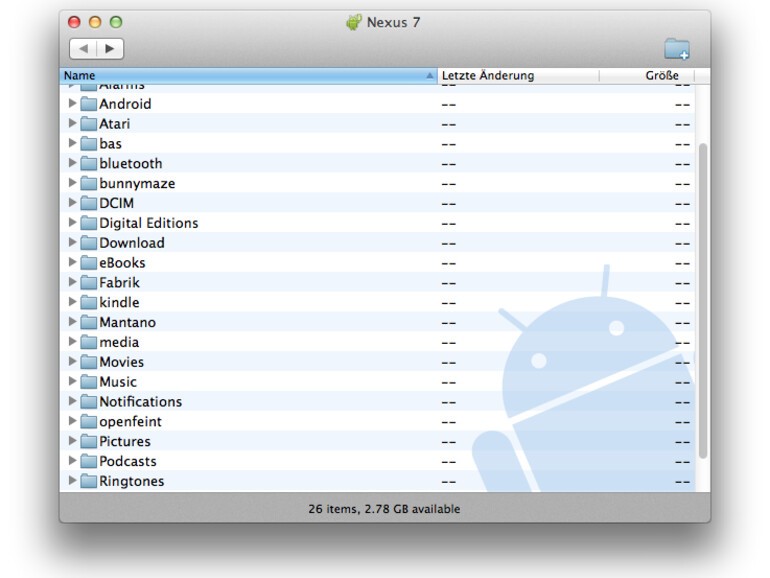The width and height of the screenshot is (770, 578).
Task: Click the vertical scrollbar thumb
Action: [x=703, y=301]
